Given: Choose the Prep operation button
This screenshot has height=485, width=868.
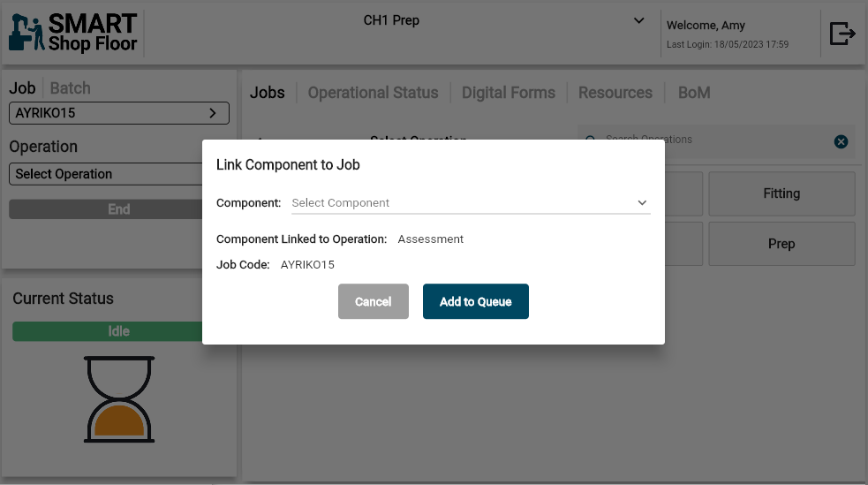Looking at the screenshot, I should pyautogui.click(x=781, y=244).
